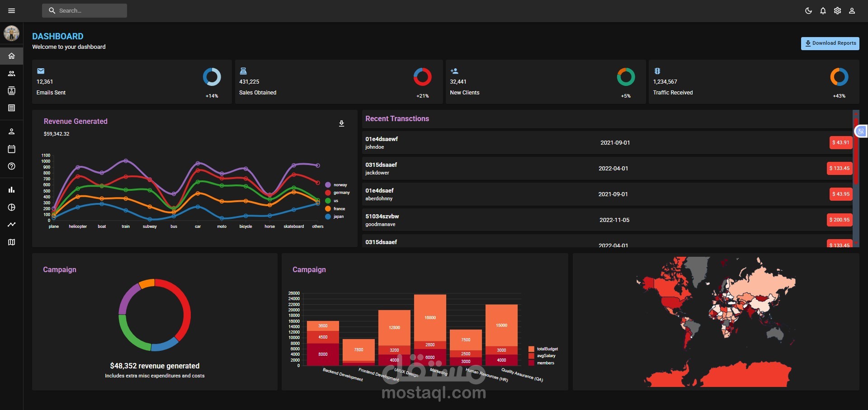The image size is (868, 410).
Task: Click the $ 43.91 amount for johndoe
Action: tap(840, 142)
